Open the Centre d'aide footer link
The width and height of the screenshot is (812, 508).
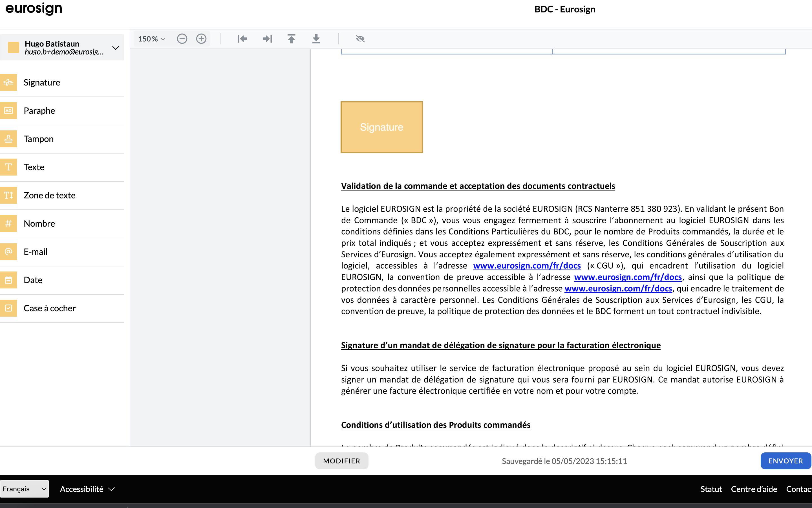pos(754,489)
